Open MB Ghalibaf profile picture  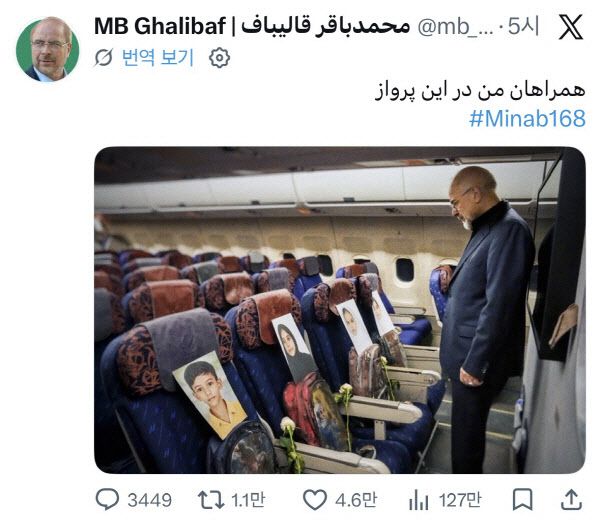point(48,49)
